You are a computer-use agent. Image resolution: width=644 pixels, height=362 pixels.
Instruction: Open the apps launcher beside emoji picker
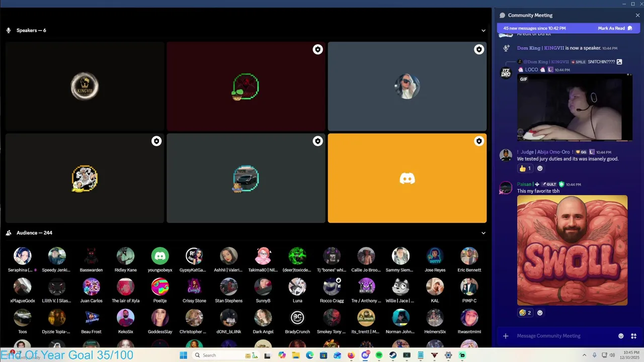633,336
